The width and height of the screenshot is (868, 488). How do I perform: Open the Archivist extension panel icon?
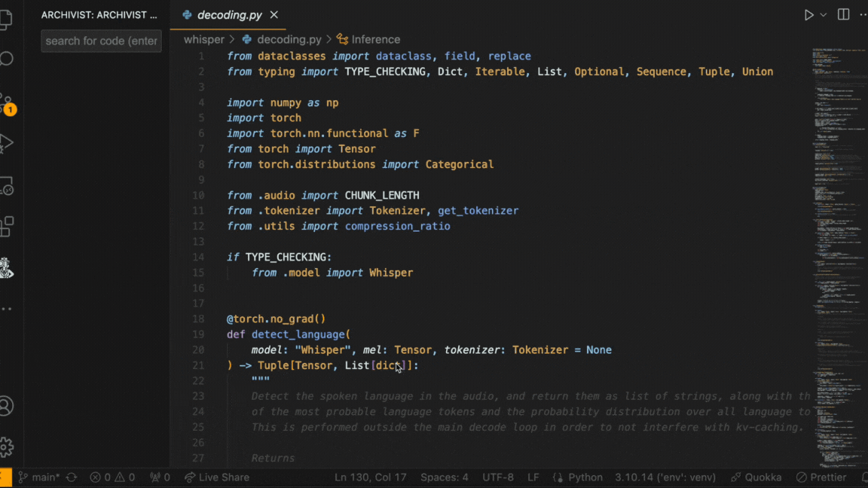pos(6,268)
